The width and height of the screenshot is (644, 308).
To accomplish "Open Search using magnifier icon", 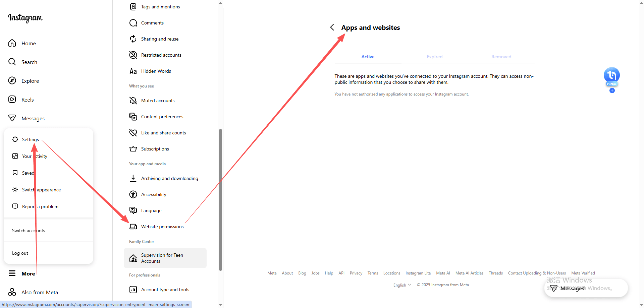I will tap(12, 62).
